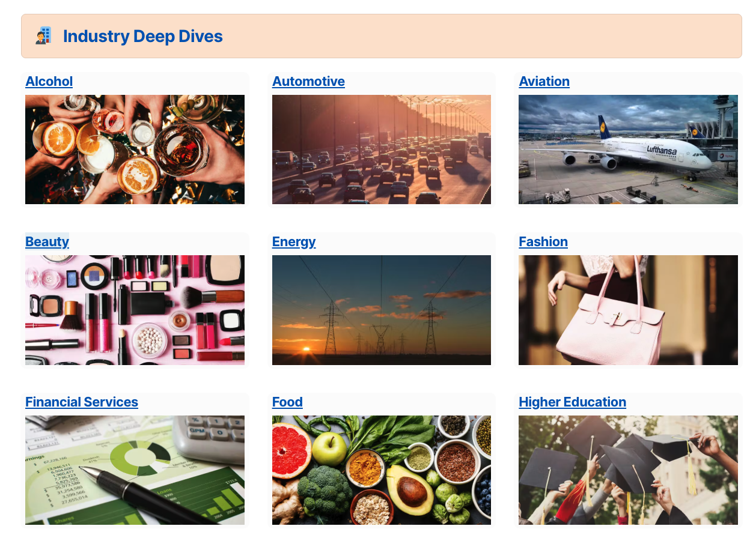Visit the Fashion deep dive link

[x=543, y=242]
